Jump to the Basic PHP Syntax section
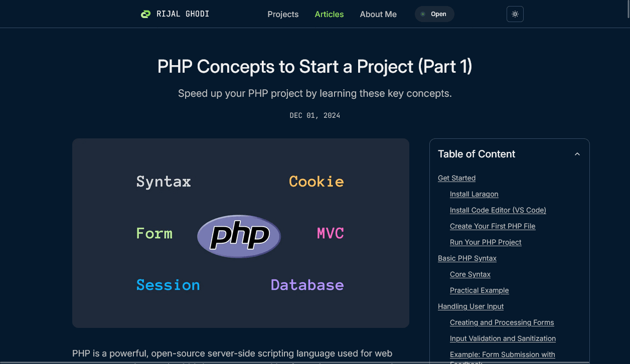Viewport: 630px width, 364px height. pos(467,258)
